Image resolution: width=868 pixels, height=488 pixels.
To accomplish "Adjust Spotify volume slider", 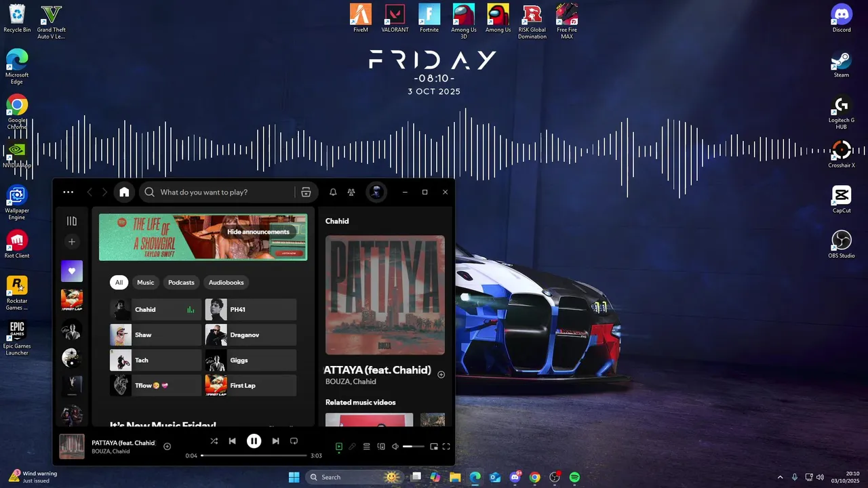I will coord(413,447).
